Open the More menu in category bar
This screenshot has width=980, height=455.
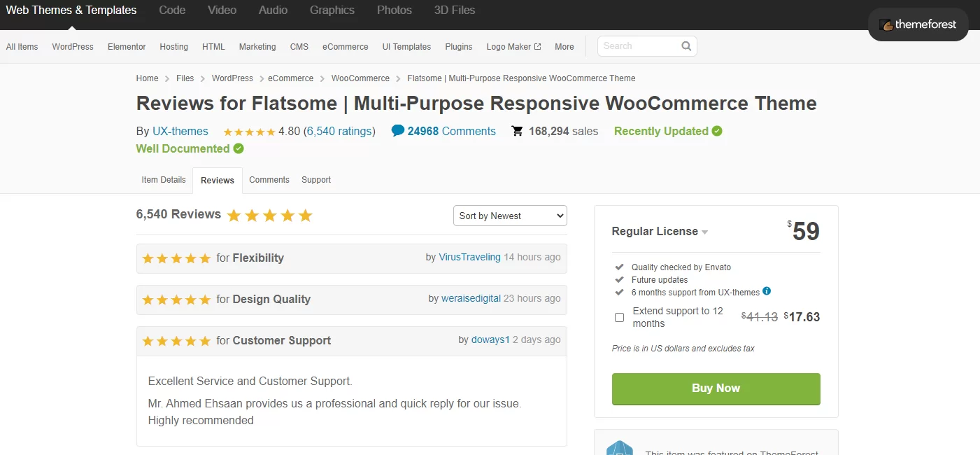click(x=564, y=47)
